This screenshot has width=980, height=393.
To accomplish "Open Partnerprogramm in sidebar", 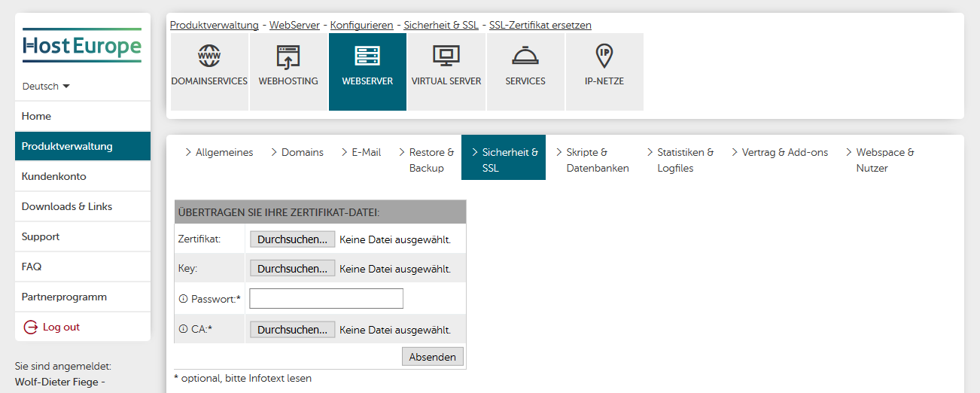I will pos(83,297).
